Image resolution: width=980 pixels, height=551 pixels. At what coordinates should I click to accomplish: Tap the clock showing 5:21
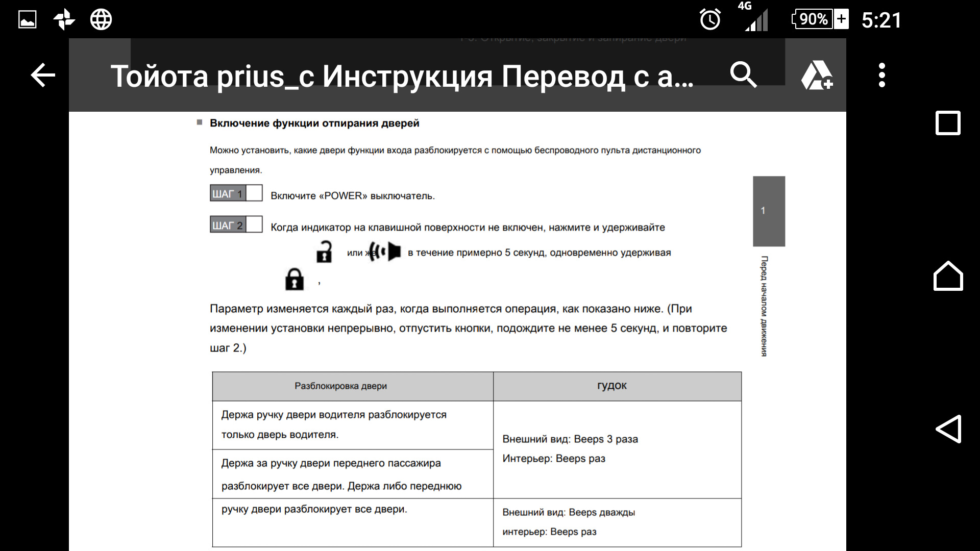tap(881, 20)
